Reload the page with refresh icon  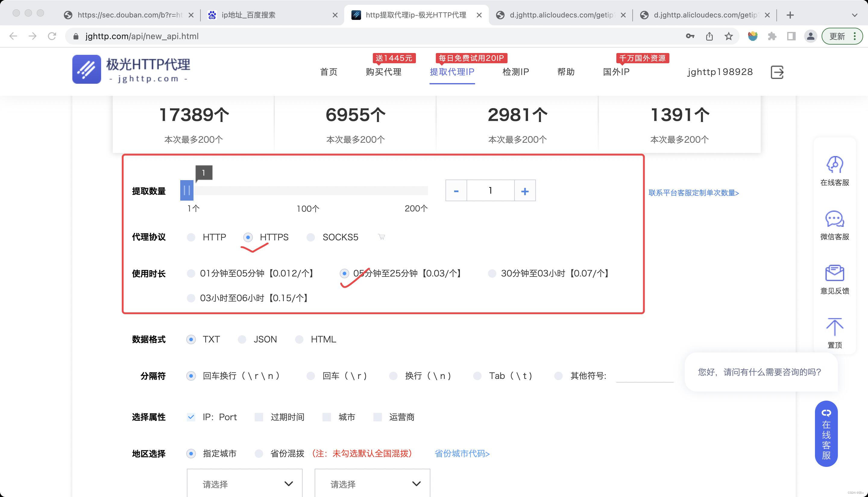[x=52, y=36]
